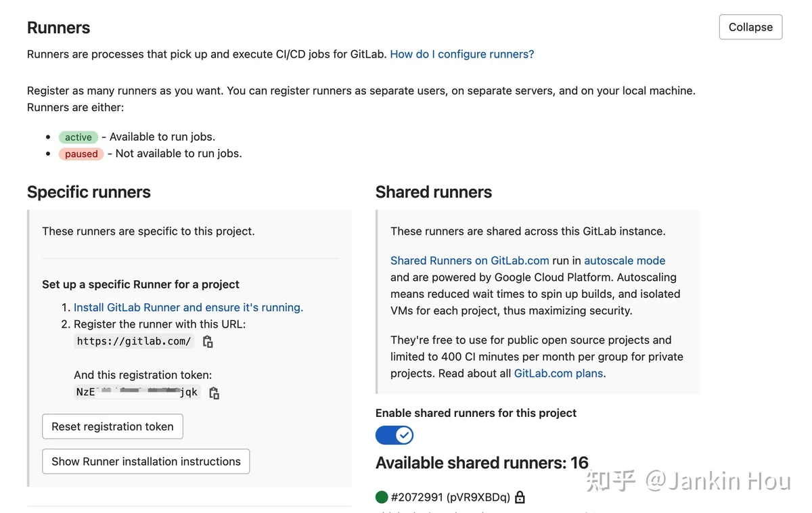
Task: Open the 'How do I configure runners?' link
Action: coord(462,54)
